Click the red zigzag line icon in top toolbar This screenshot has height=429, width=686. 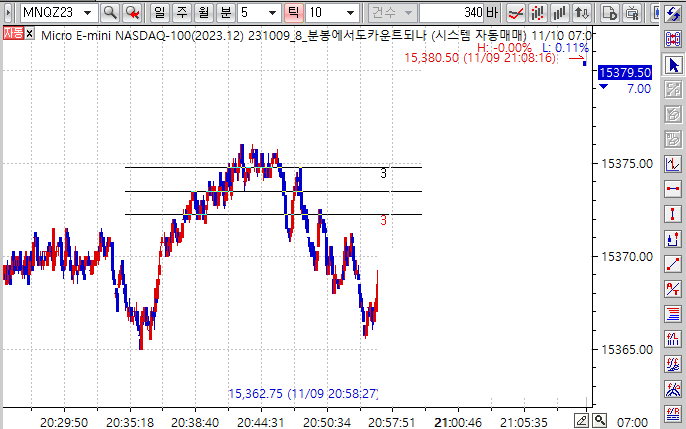[x=517, y=13]
